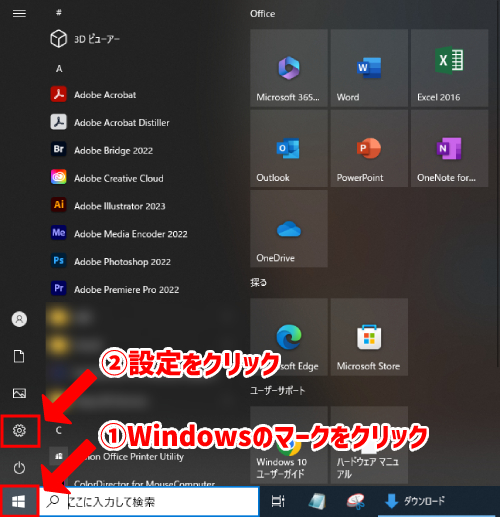Open the Microsoft Edge tile
Screen dimensions: 500x517
[x=289, y=337]
